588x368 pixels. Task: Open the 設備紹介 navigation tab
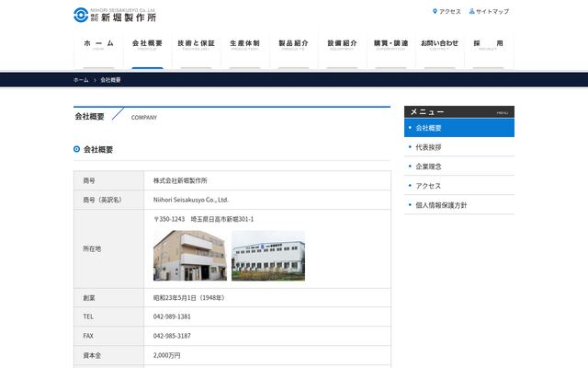click(x=343, y=50)
